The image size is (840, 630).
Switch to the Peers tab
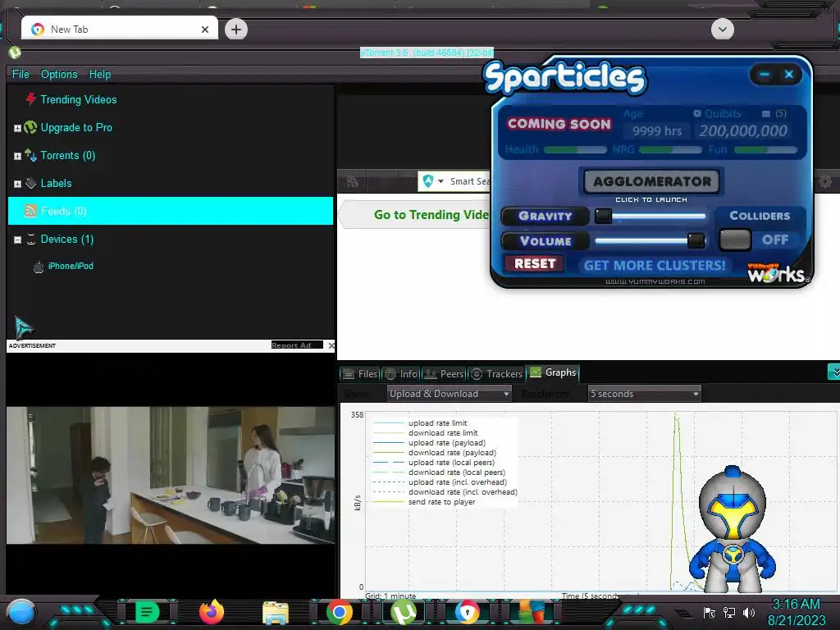pyautogui.click(x=444, y=373)
